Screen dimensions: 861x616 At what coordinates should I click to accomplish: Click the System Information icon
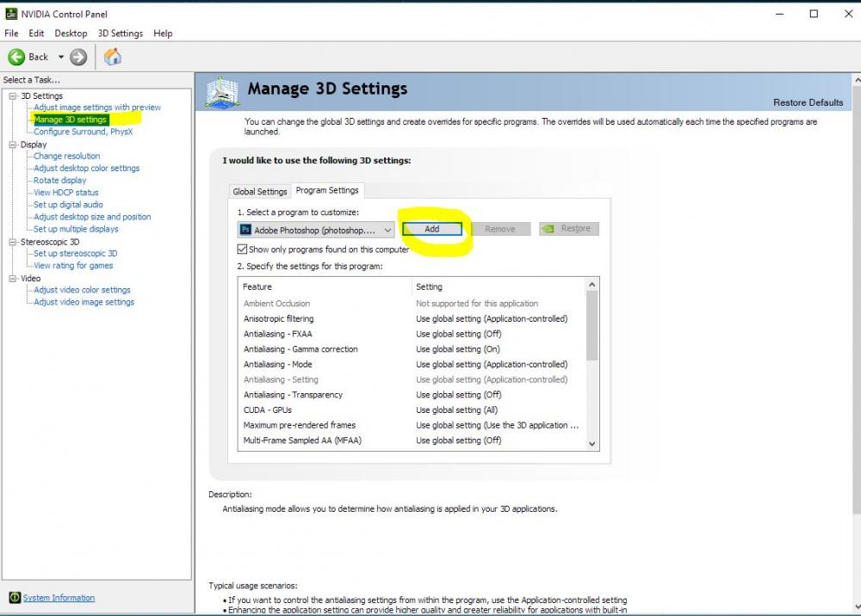[x=15, y=597]
